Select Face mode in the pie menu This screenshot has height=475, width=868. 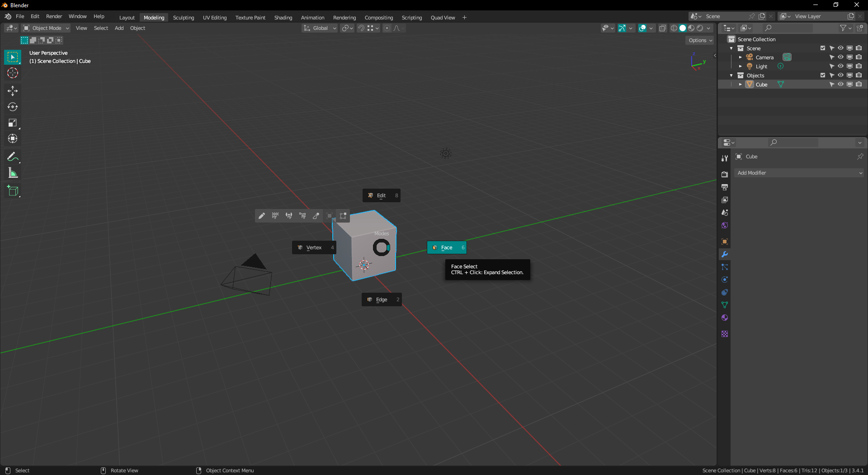[447, 247]
